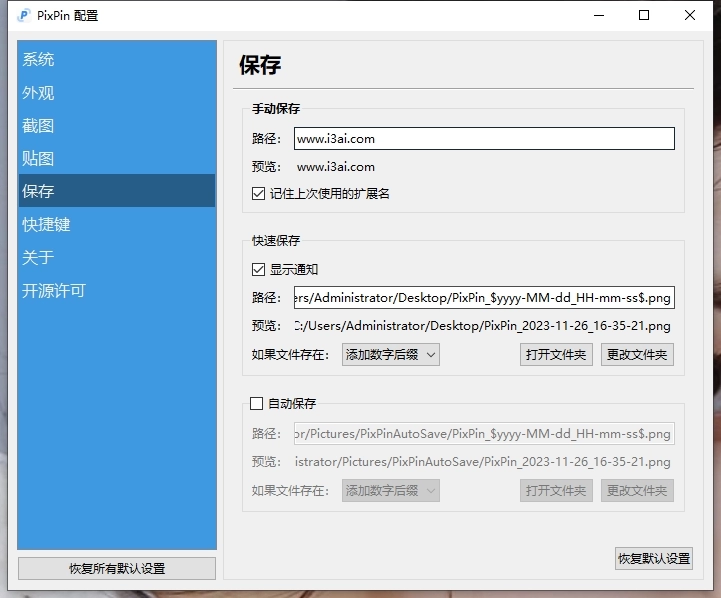Switch to the 外观 section
This screenshot has width=721, height=598.
click(116, 92)
